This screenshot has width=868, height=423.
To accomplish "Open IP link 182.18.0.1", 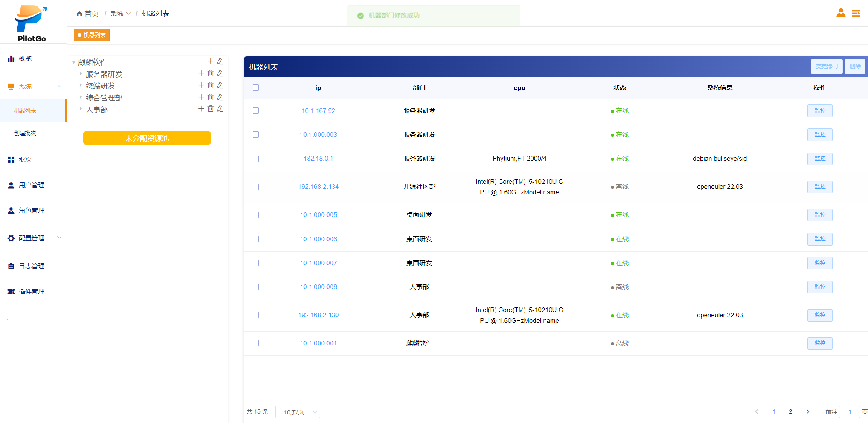I will [x=318, y=159].
